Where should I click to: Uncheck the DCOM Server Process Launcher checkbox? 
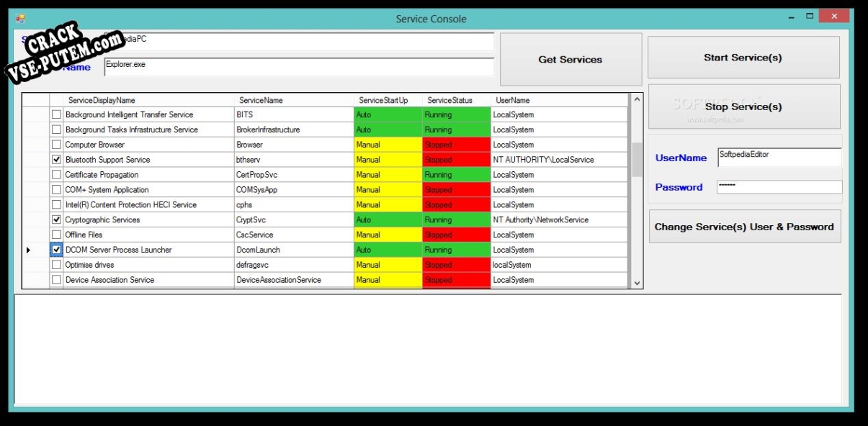click(56, 250)
